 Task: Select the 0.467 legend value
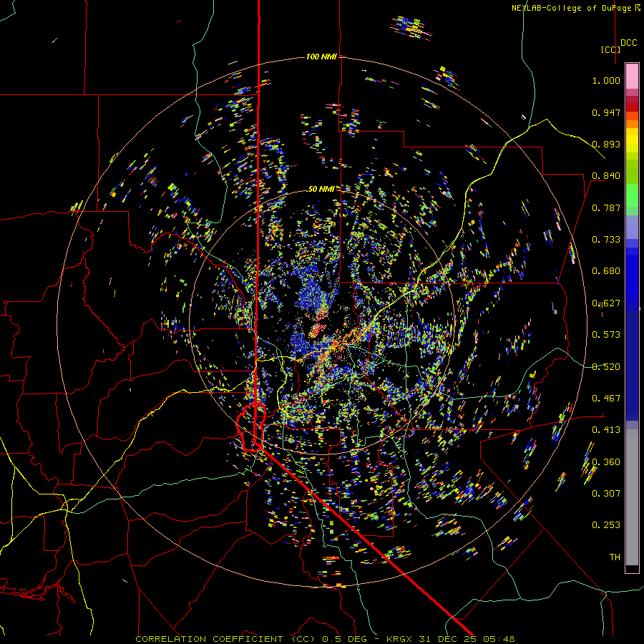606,399
